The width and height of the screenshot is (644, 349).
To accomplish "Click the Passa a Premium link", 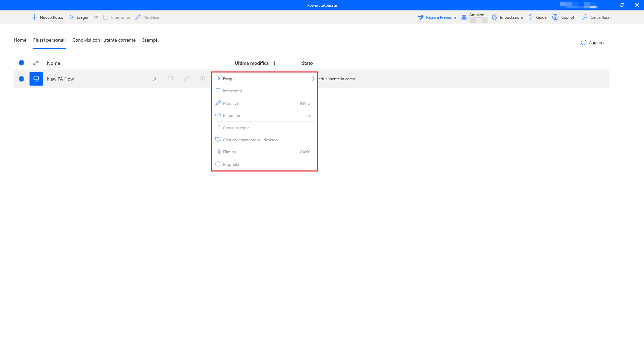I will click(x=437, y=17).
